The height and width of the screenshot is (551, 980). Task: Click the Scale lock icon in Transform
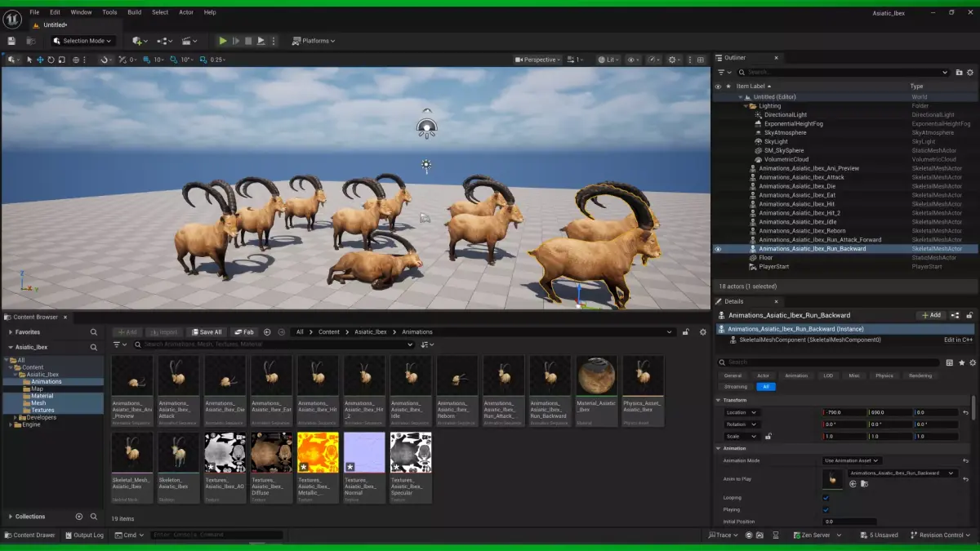(x=768, y=437)
